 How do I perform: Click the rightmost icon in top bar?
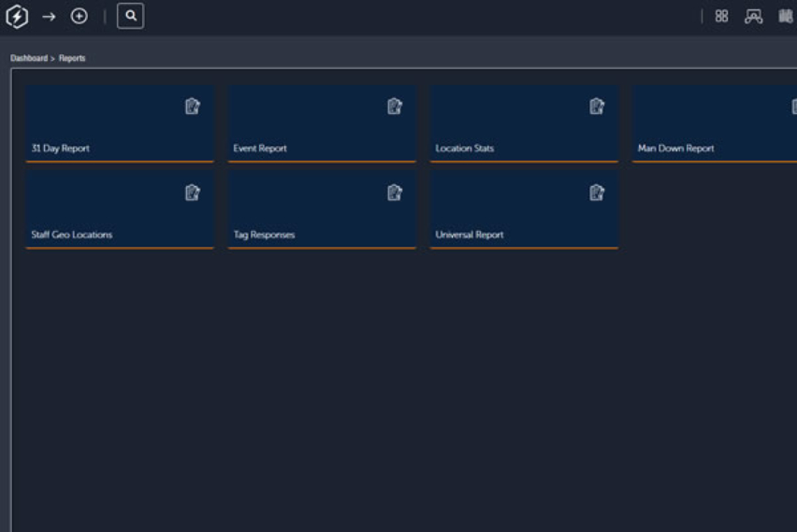click(786, 16)
